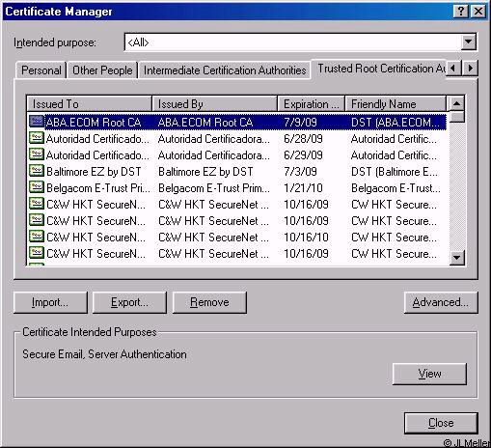Click the certificate list scrollbar thumb
This screenshot has height=448, width=491.
point(456,117)
